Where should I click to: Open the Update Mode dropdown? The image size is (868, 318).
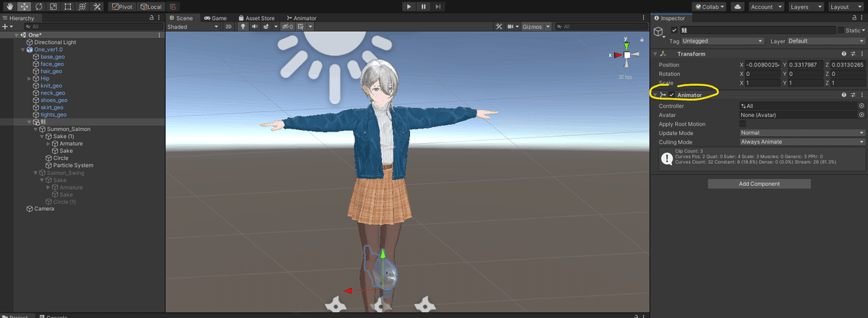[802, 133]
